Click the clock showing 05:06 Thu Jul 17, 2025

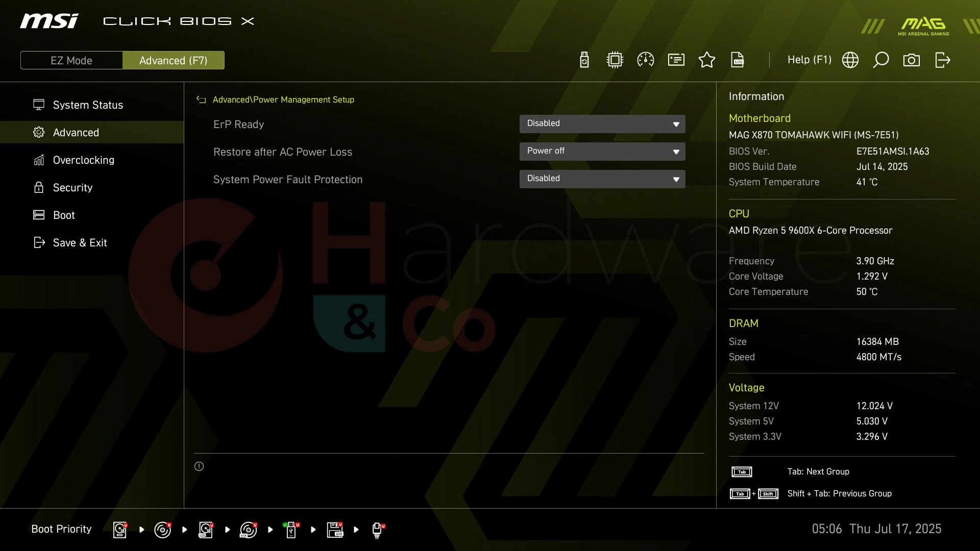click(x=876, y=529)
